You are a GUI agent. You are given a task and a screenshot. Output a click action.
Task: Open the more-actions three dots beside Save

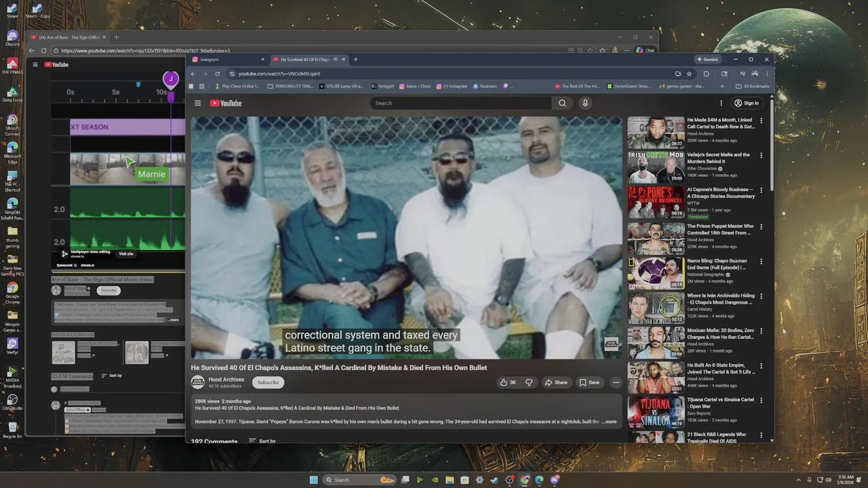tap(616, 382)
